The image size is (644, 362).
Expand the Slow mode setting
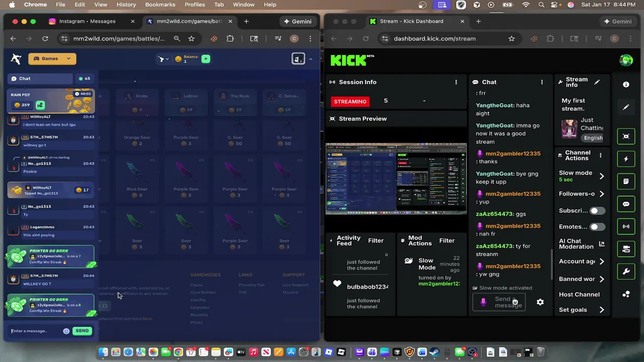coord(602,176)
